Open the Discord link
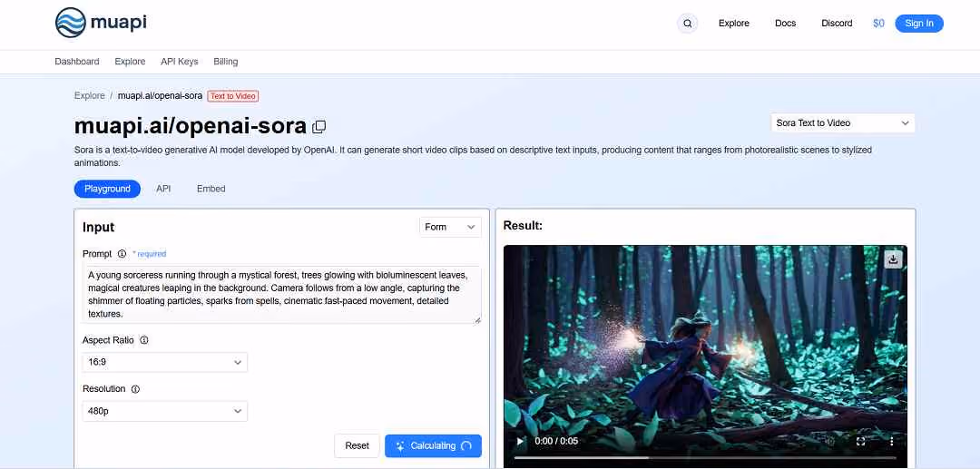The height and width of the screenshot is (469, 980). 837,23
